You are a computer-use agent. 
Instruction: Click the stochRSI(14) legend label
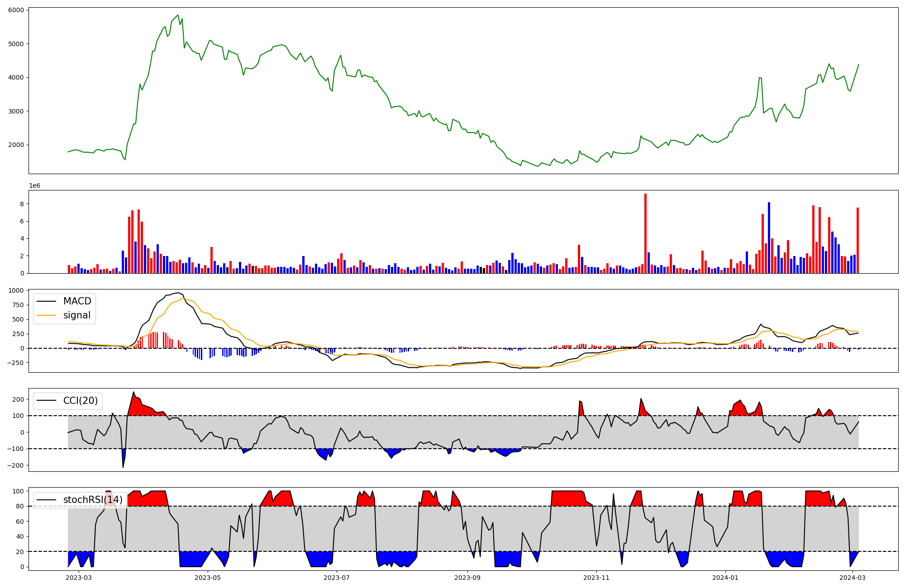point(93,500)
